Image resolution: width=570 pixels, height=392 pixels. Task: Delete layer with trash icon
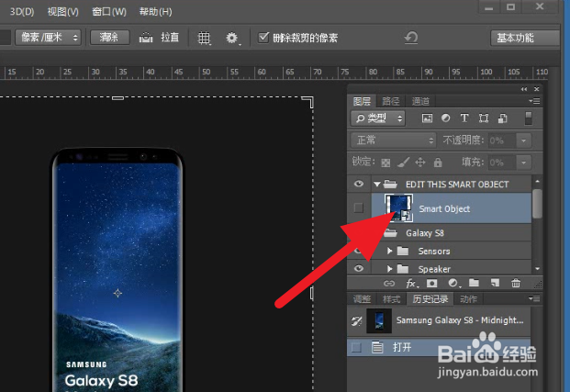pyautogui.click(x=516, y=283)
